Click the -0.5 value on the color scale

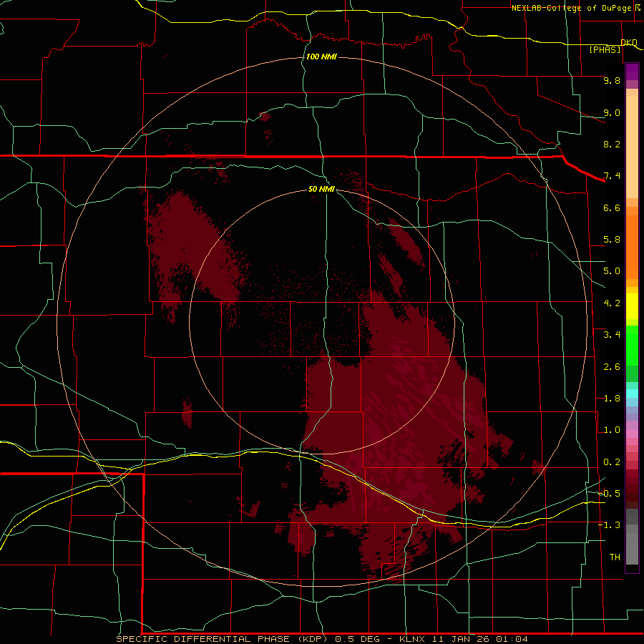(x=609, y=494)
